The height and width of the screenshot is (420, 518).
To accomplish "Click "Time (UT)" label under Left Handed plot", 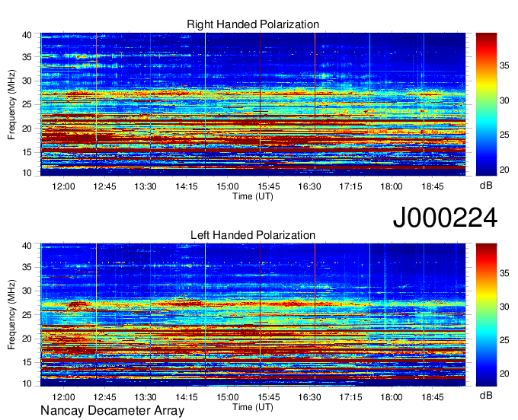I will click(253, 407).
